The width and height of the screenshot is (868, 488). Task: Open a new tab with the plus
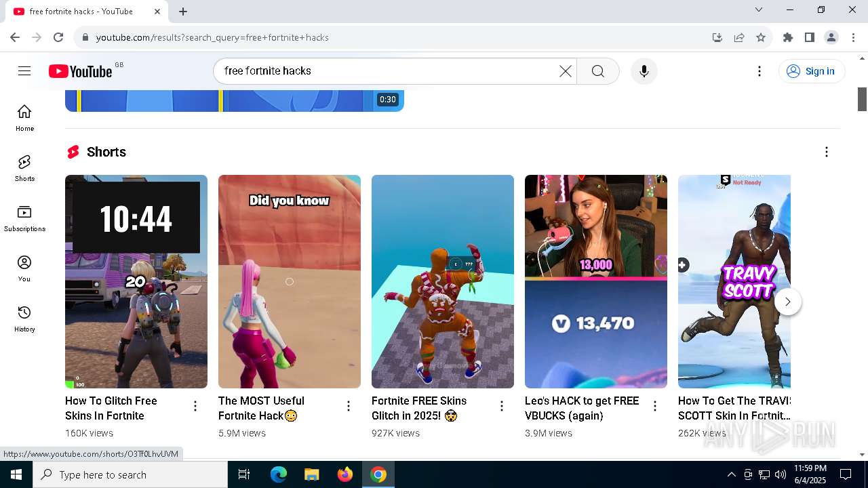[x=183, y=12]
